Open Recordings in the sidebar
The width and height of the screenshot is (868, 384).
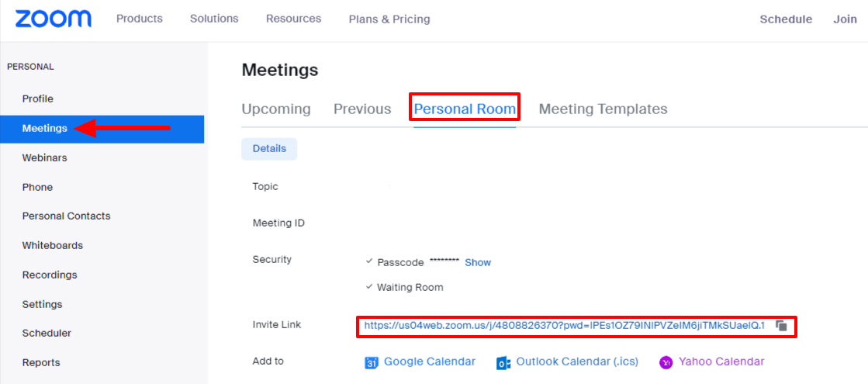pos(50,275)
